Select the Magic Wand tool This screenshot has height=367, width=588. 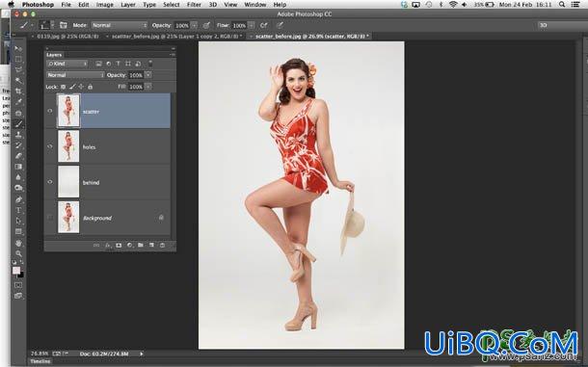(18, 80)
